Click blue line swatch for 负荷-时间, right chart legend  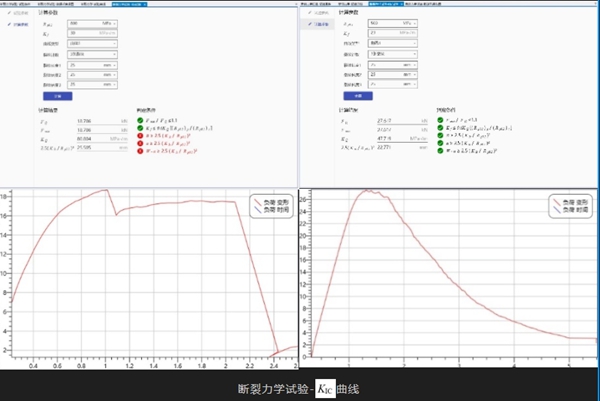click(557, 210)
